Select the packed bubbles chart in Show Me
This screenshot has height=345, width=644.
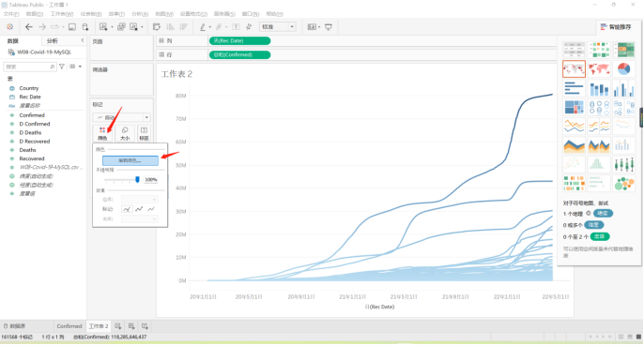[623, 184]
